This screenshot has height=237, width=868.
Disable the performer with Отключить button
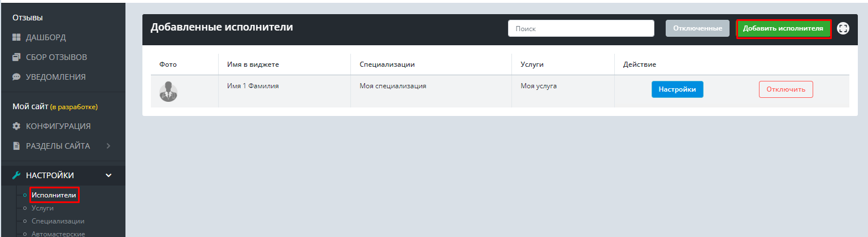click(785, 89)
